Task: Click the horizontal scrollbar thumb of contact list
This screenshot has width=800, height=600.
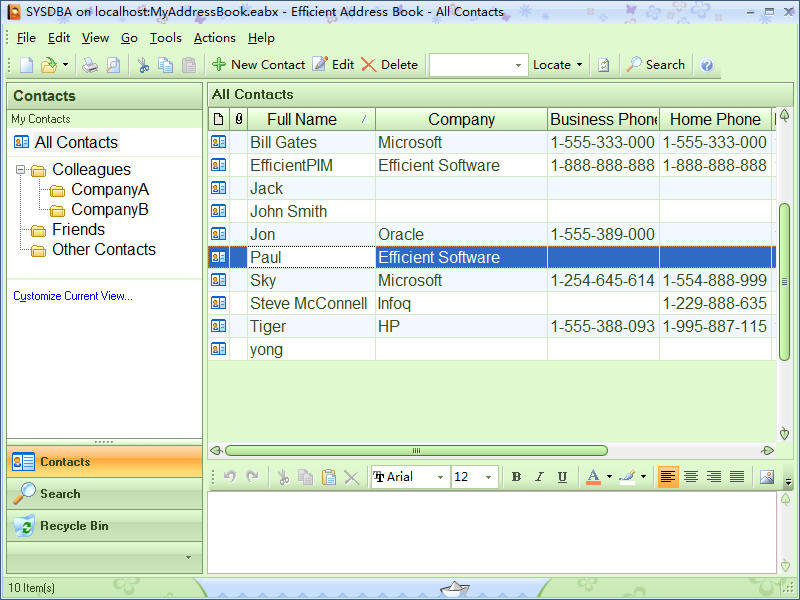Action: click(416, 451)
